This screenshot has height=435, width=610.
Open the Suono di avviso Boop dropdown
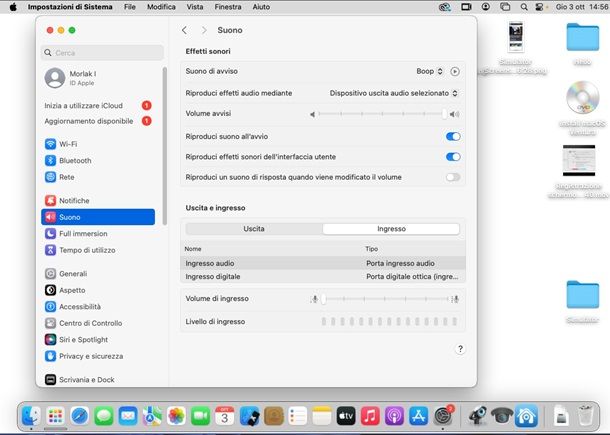coord(429,71)
